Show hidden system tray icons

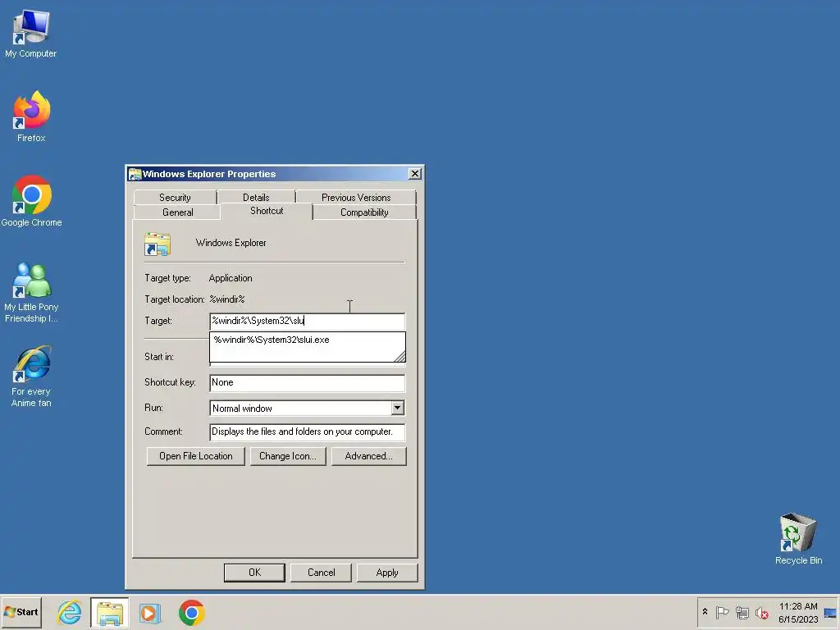705,612
